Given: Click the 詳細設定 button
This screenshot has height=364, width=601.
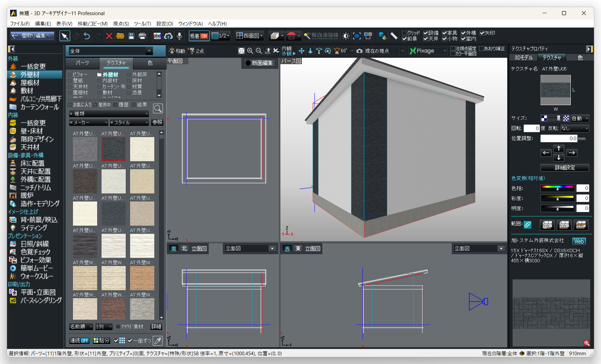Looking at the screenshot, I should click(x=564, y=168).
